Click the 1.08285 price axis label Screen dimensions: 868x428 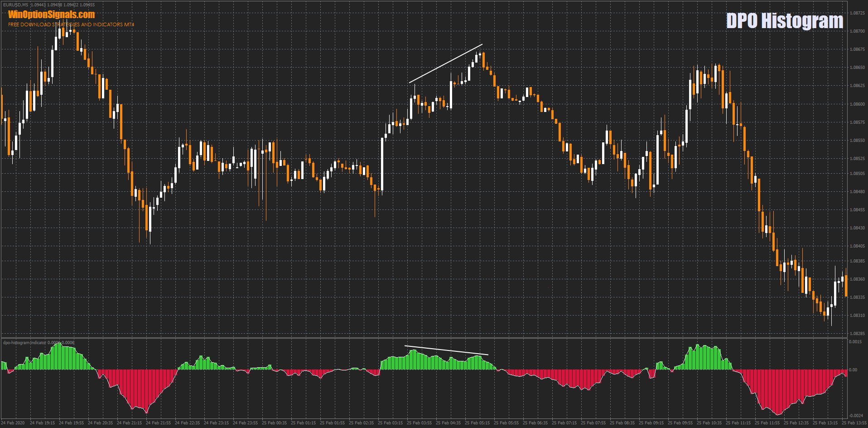(x=857, y=334)
